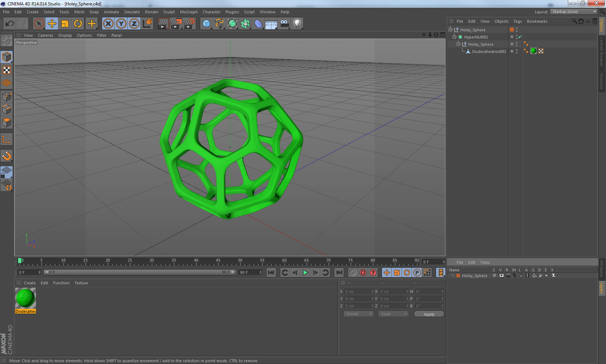Activate the Move tool
The height and width of the screenshot is (364, 606).
point(52,24)
